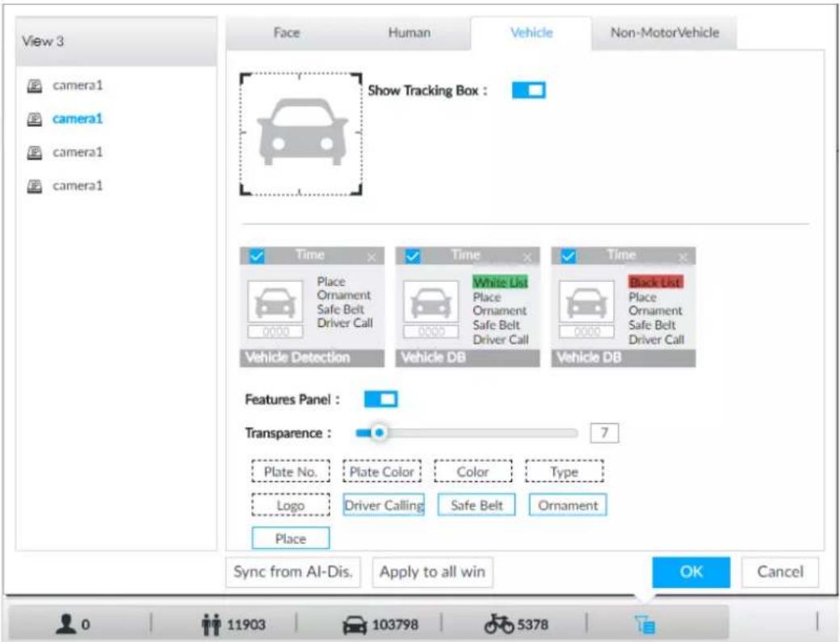Select the Plate No. feature tag
Screen dimensions: 840x642
click(x=290, y=471)
